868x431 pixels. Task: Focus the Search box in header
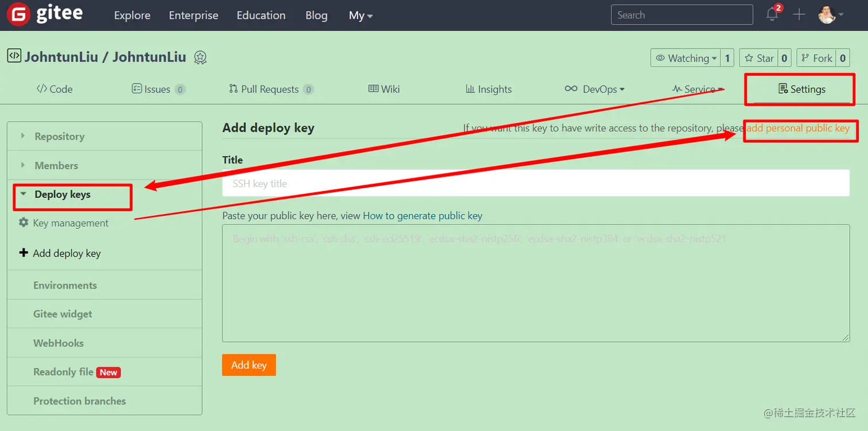pyautogui.click(x=682, y=15)
